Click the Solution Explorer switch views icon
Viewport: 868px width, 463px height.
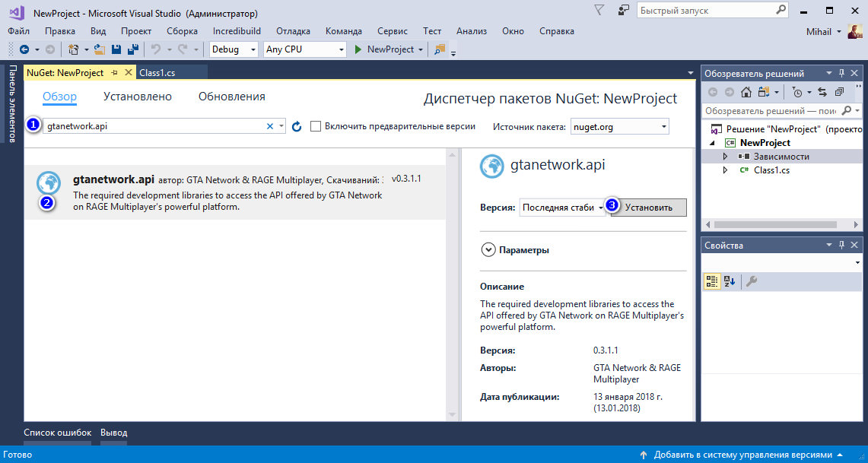(764, 92)
